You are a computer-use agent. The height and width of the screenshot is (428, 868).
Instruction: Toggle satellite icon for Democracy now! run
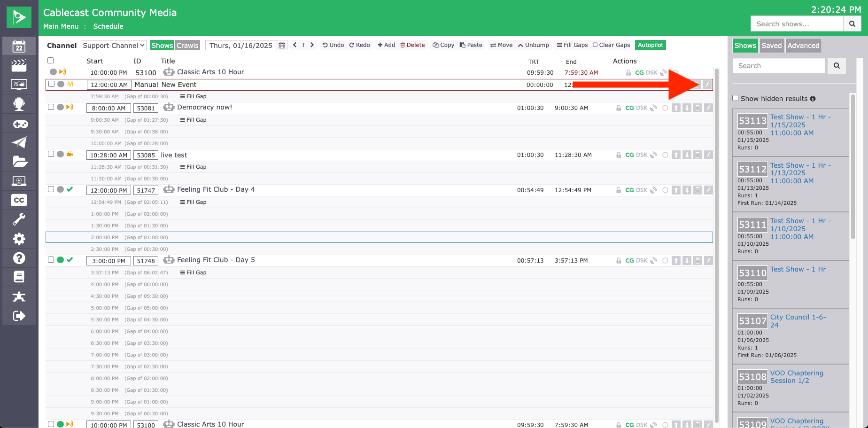tap(653, 108)
